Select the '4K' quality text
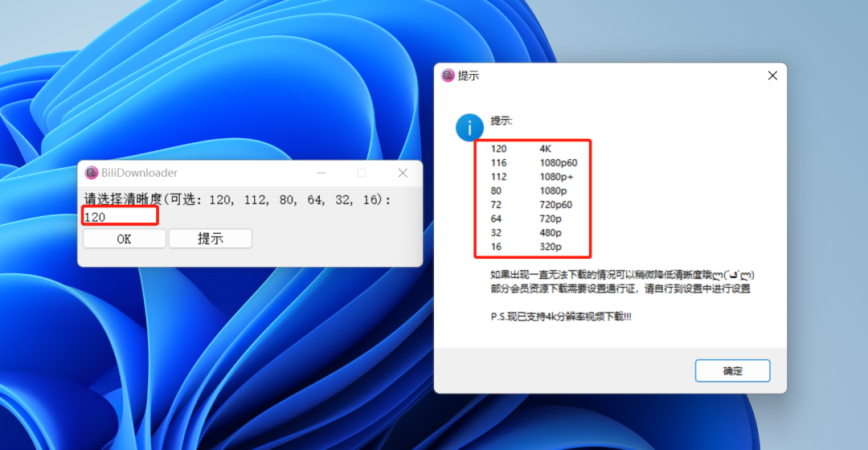Viewport: 868px width, 450px height. 545,149
